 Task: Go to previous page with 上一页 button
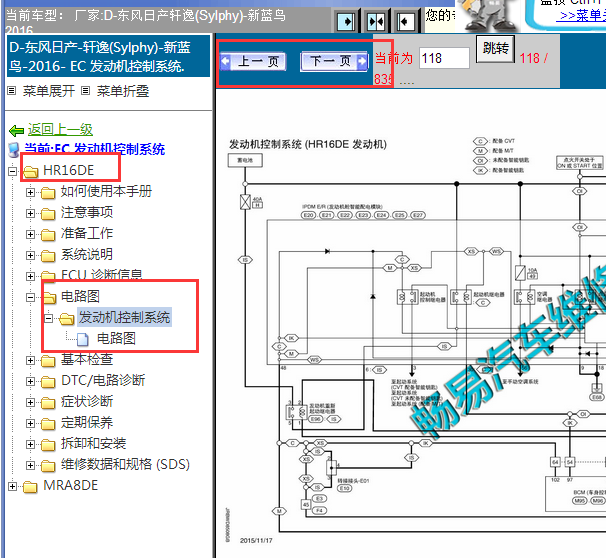click(253, 61)
